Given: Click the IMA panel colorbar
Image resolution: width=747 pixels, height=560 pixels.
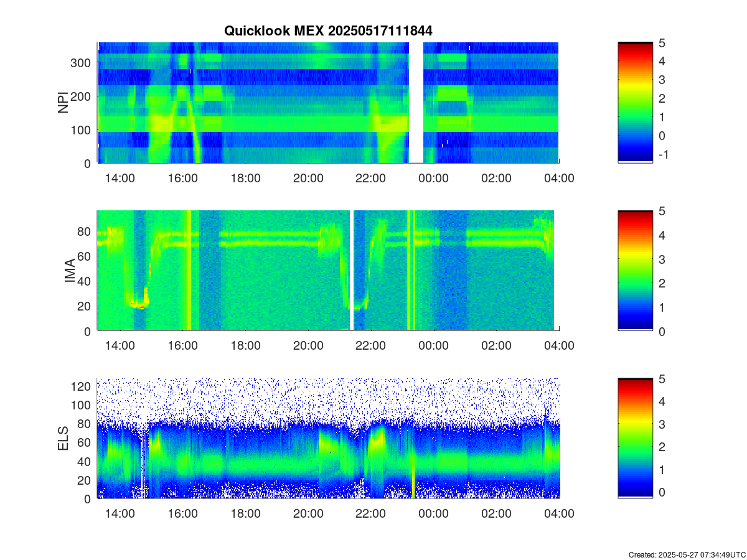Looking at the screenshot, I should [x=635, y=271].
